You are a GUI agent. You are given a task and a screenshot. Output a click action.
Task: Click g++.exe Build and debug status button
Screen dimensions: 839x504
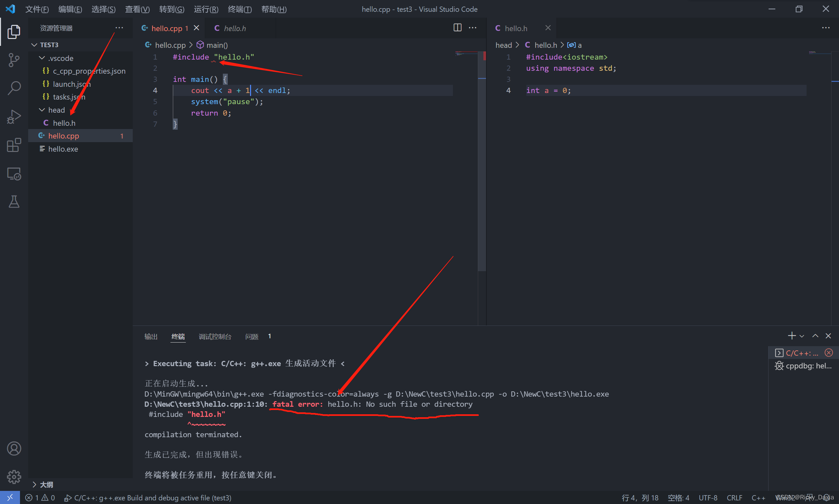point(148,498)
